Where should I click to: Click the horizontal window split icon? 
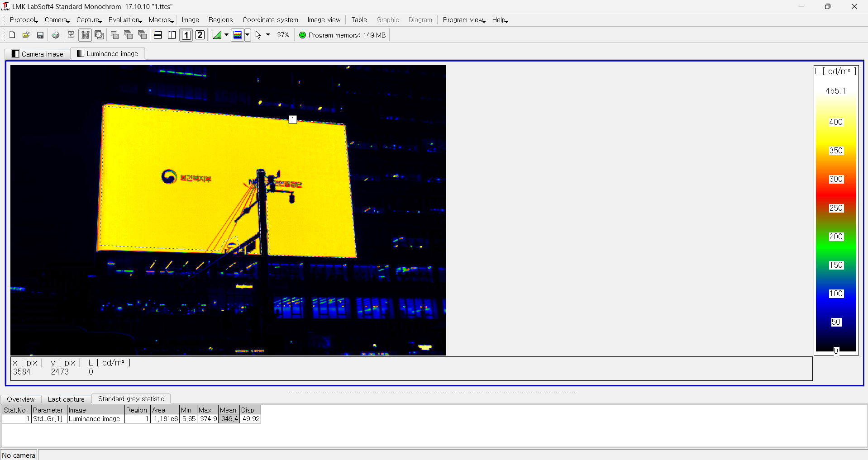click(x=158, y=35)
